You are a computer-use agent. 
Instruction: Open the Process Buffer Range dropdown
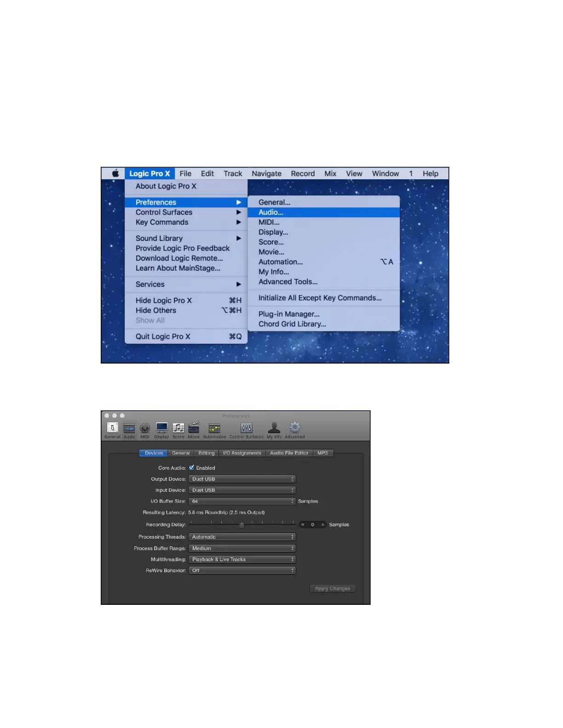pyautogui.click(x=242, y=548)
